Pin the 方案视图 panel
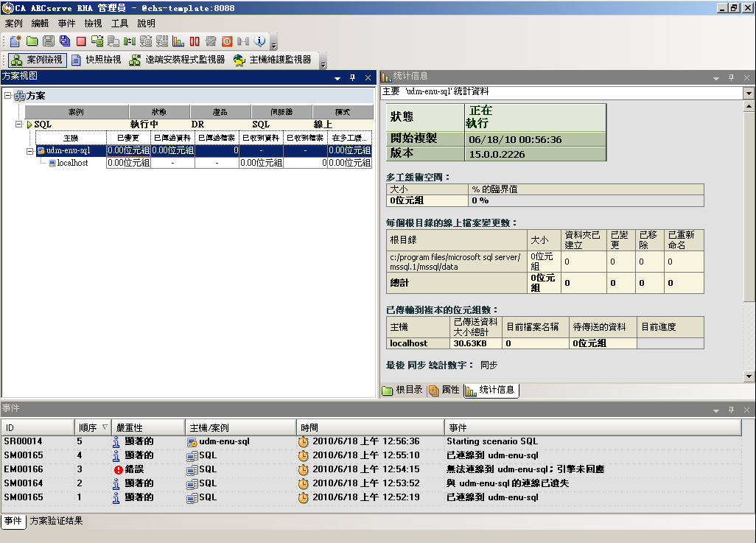756x543 pixels. (352, 77)
